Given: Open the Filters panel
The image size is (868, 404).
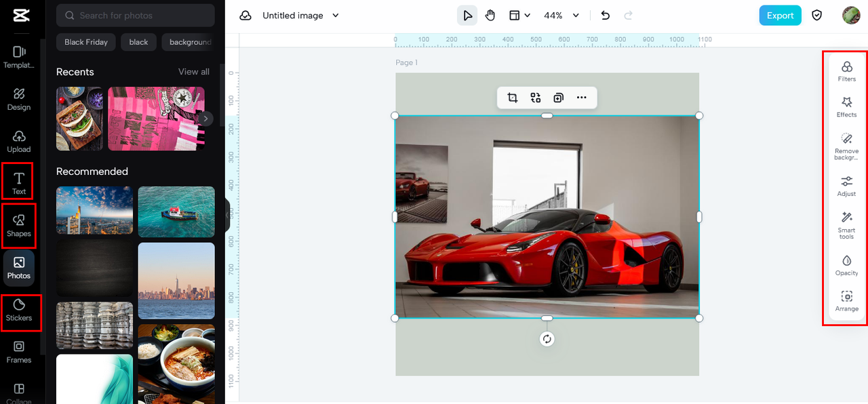Looking at the screenshot, I should click(x=846, y=70).
